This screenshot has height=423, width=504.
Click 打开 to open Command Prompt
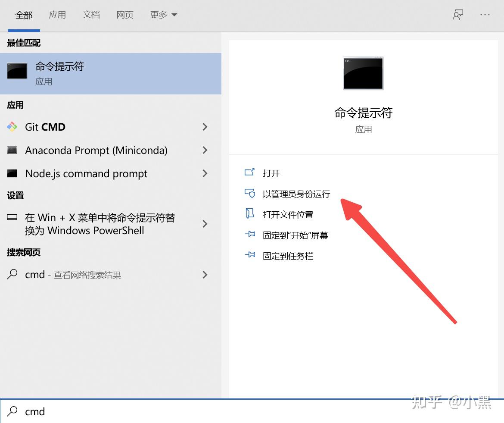point(271,173)
